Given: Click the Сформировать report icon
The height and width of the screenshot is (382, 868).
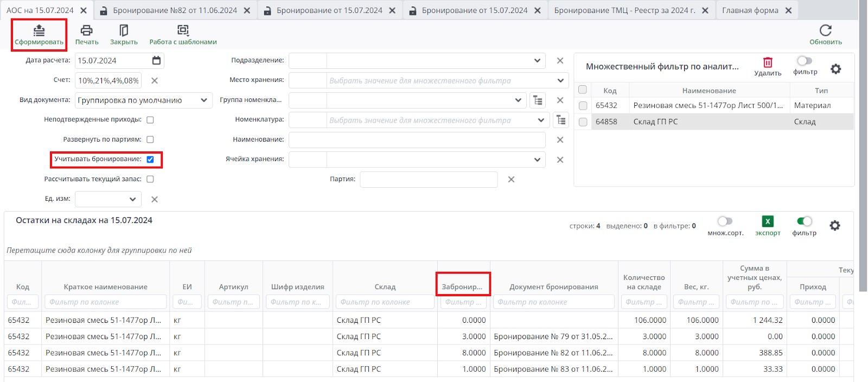Looking at the screenshot, I should [x=39, y=30].
